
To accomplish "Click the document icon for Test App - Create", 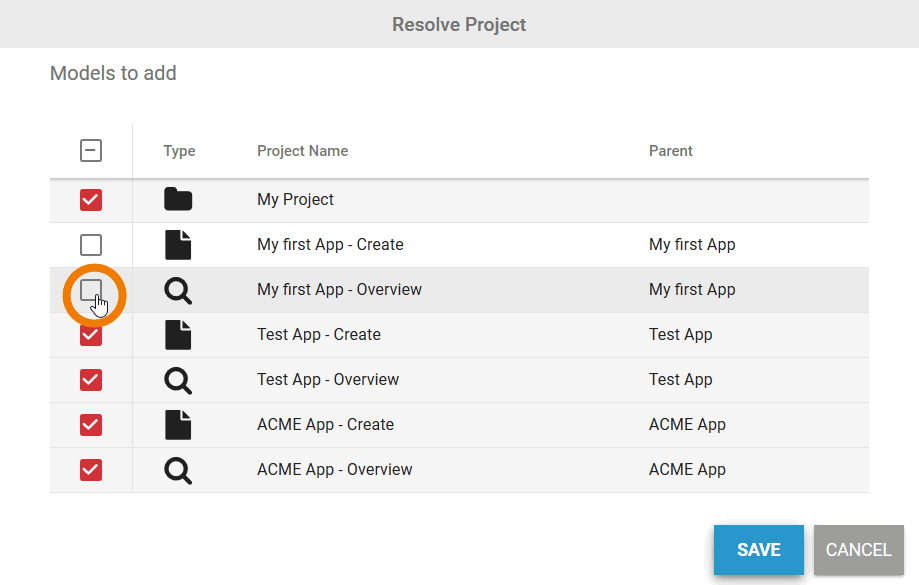I will coord(178,334).
